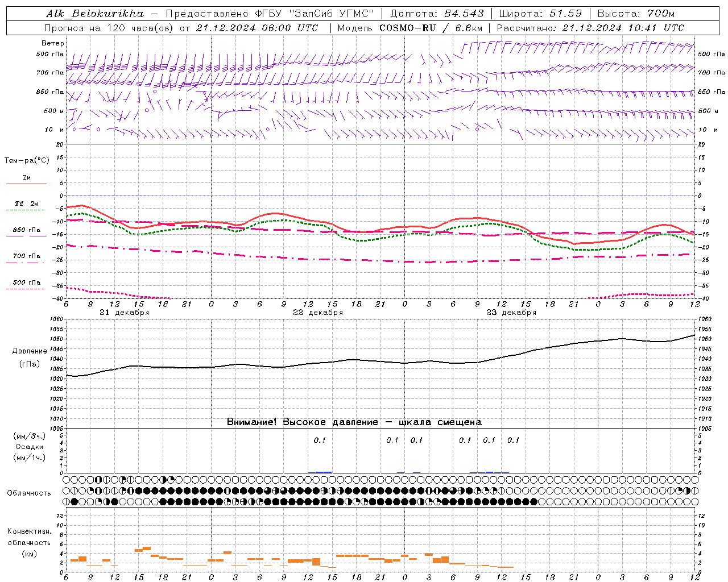
Task: Click the Высота: 700м value
Action: coord(636,14)
